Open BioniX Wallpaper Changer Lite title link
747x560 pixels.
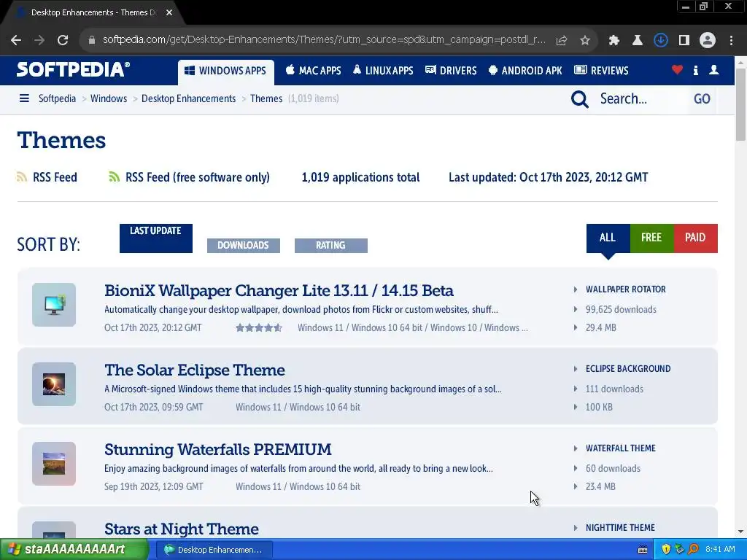[279, 290]
